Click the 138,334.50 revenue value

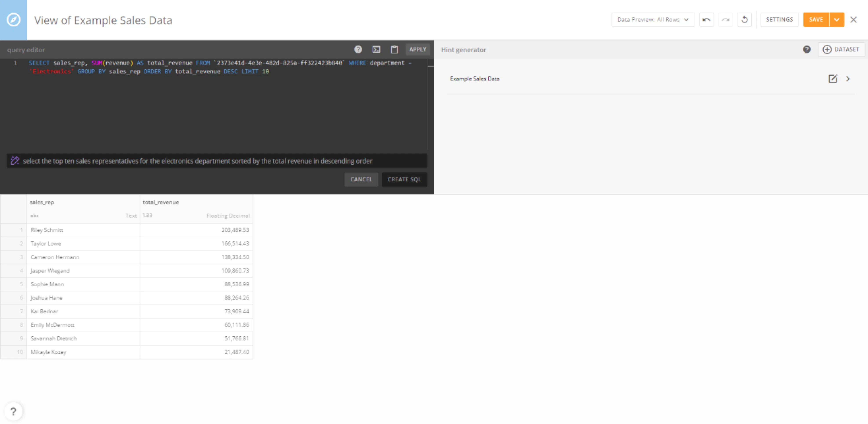[x=235, y=257]
